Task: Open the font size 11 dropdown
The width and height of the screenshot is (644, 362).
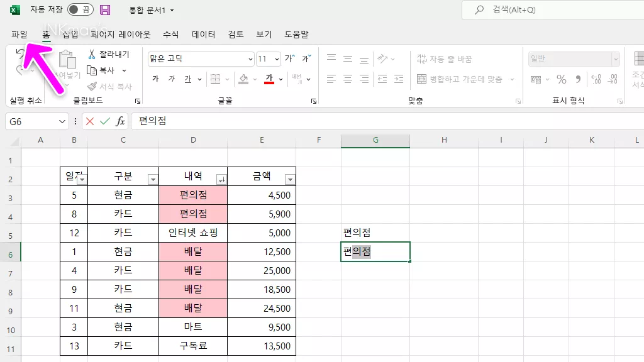Action: 277,59
